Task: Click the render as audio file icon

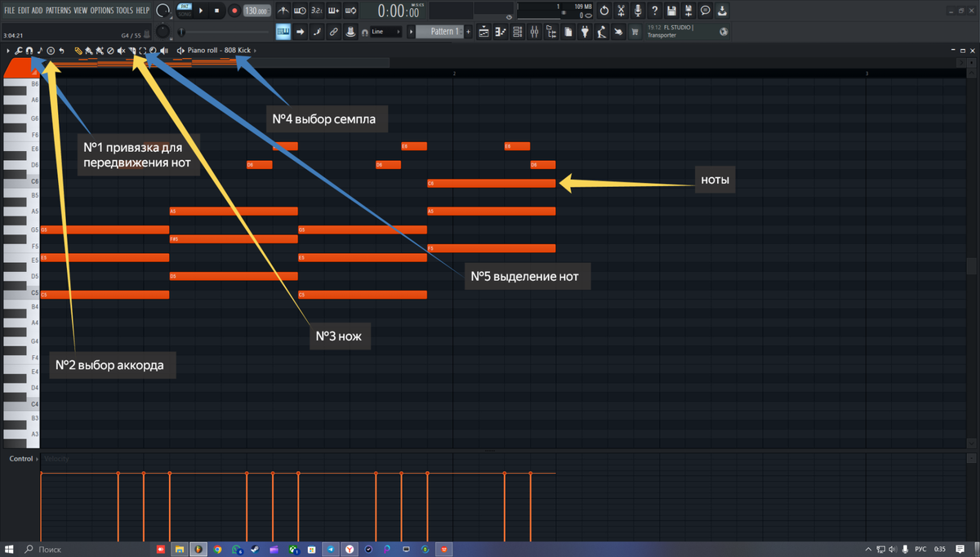Action: [688, 11]
